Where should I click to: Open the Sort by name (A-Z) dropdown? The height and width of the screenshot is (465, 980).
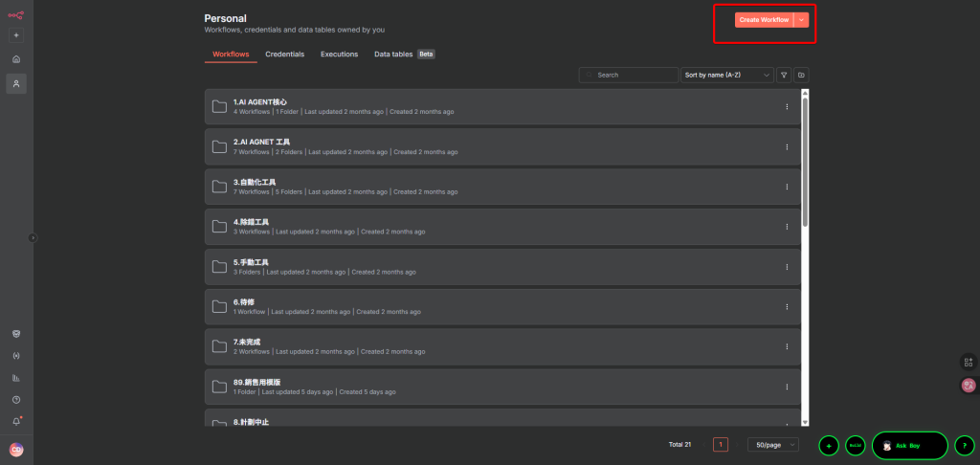(x=727, y=75)
